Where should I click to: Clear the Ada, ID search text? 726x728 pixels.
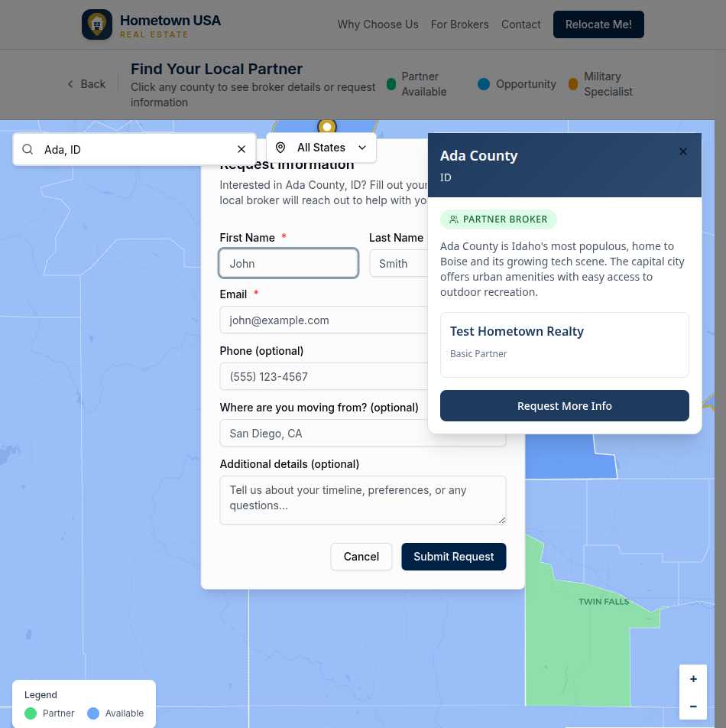241,150
